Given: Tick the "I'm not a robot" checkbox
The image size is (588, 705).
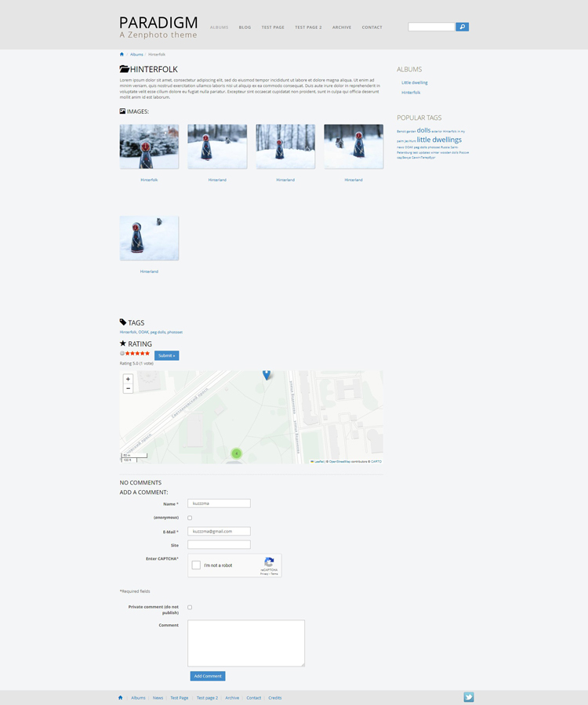Looking at the screenshot, I should tap(197, 565).
